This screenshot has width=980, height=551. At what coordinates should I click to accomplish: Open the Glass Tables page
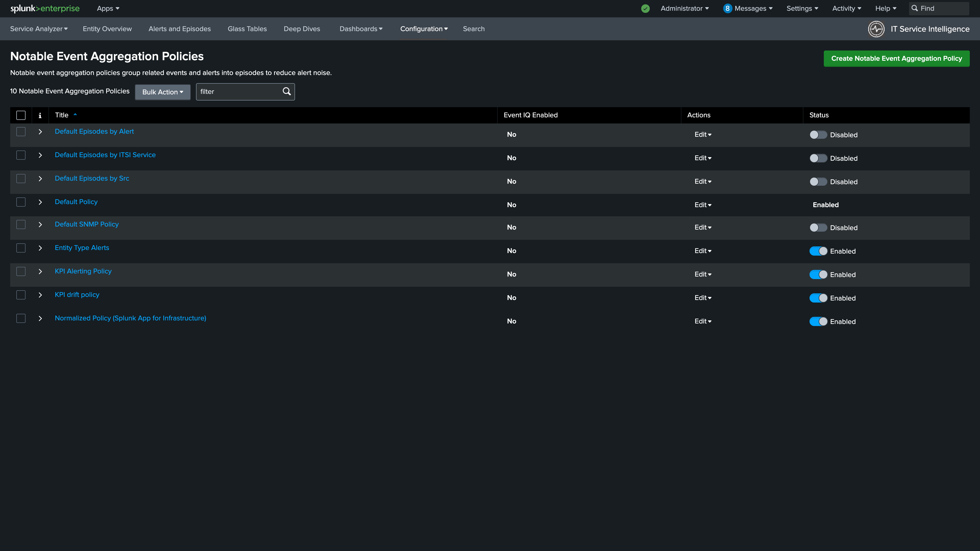coord(247,29)
